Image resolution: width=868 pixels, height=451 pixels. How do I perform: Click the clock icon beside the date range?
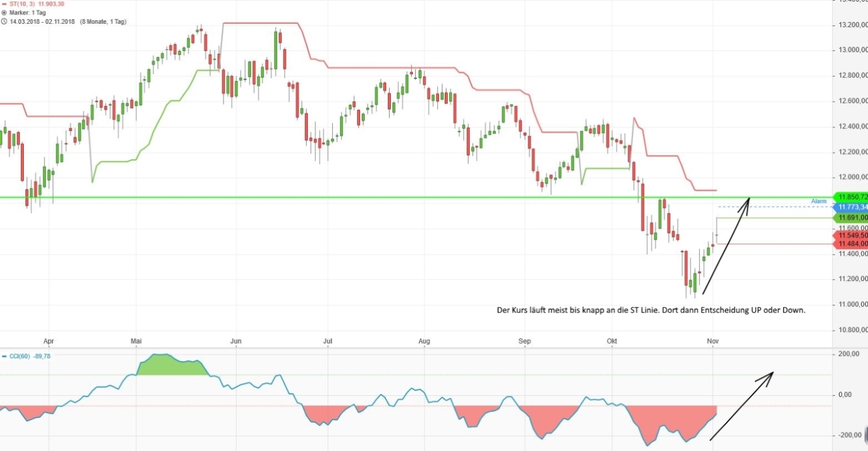5,21
